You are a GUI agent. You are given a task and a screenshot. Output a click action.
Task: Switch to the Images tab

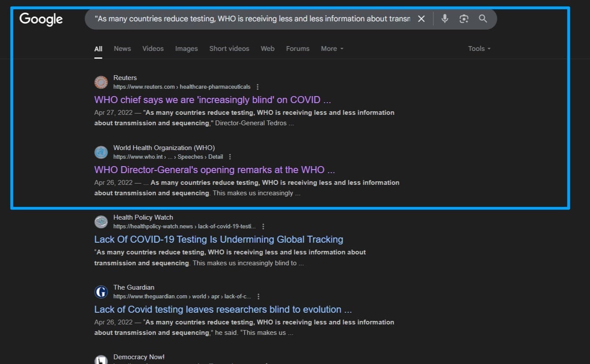pyautogui.click(x=186, y=49)
